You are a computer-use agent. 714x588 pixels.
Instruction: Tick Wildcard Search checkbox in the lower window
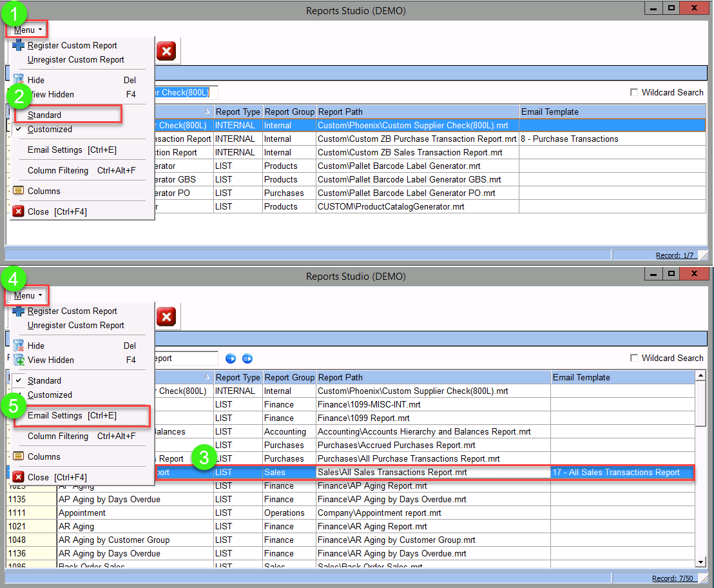pos(634,358)
